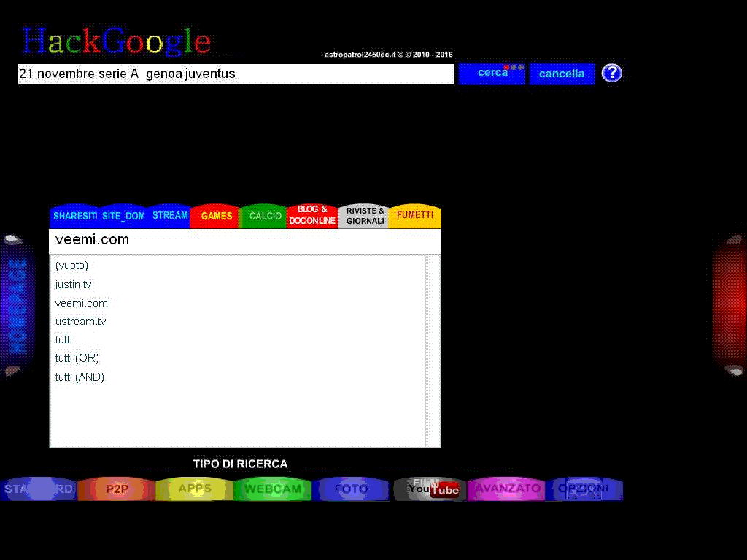This screenshot has width=747, height=560.
Task: Select the YouTube film search type
Action: 430,489
